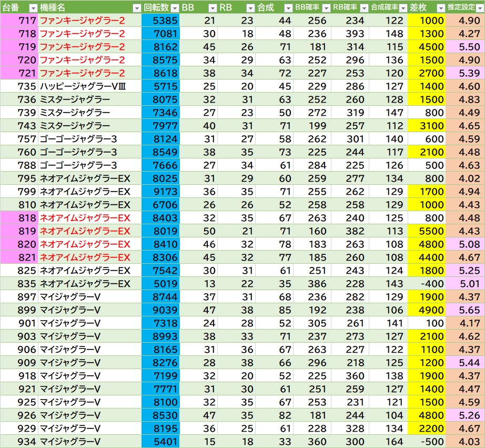Expand the 回転数 filter arrow
Image resolution: width=485 pixels, height=448 pixels.
click(174, 8)
